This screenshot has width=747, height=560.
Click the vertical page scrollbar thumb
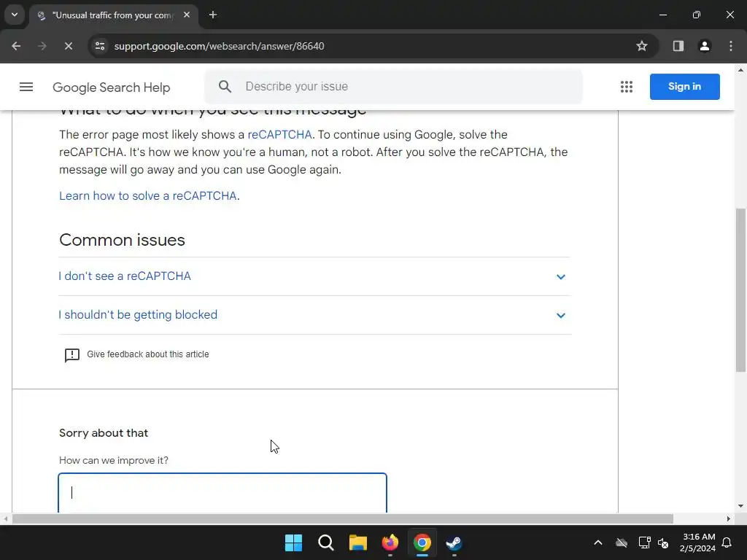tap(740, 289)
